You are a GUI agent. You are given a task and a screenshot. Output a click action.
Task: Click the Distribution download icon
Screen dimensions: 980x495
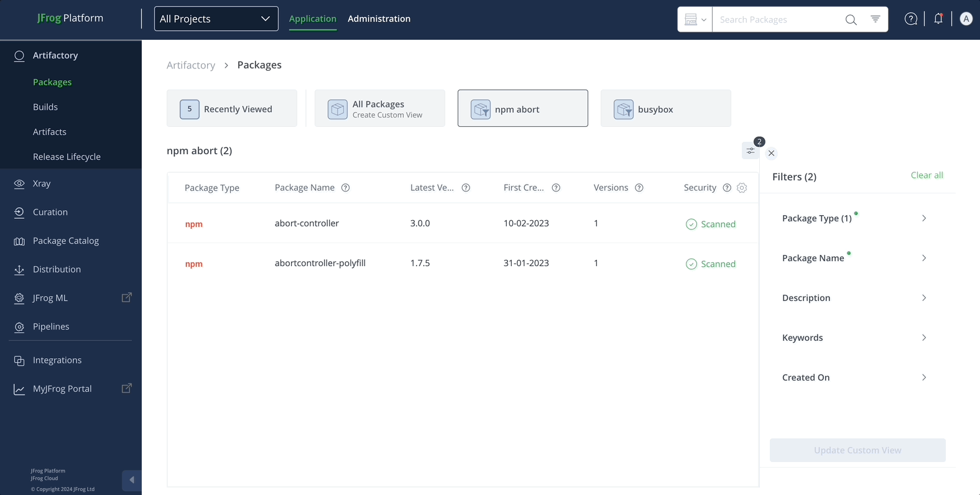pos(19,269)
